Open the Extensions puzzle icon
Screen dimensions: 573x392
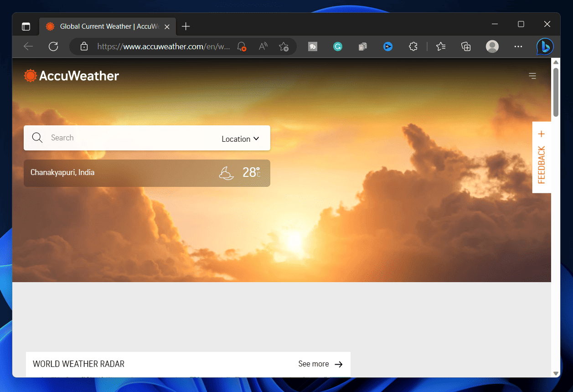click(413, 46)
